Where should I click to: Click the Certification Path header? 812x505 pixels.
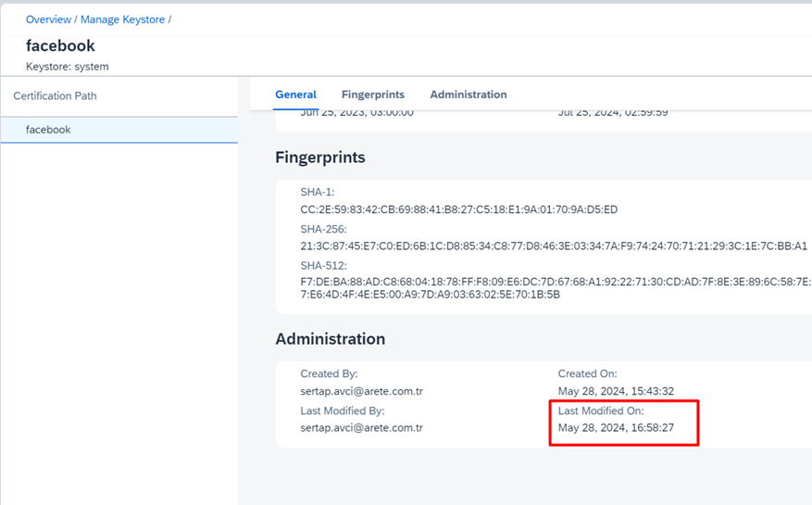(55, 96)
